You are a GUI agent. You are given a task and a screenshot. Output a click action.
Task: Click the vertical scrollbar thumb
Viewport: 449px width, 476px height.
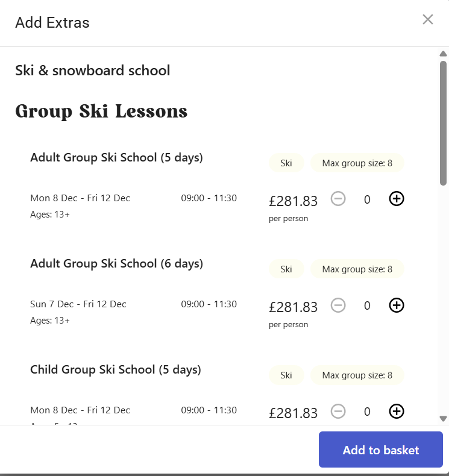click(443, 121)
